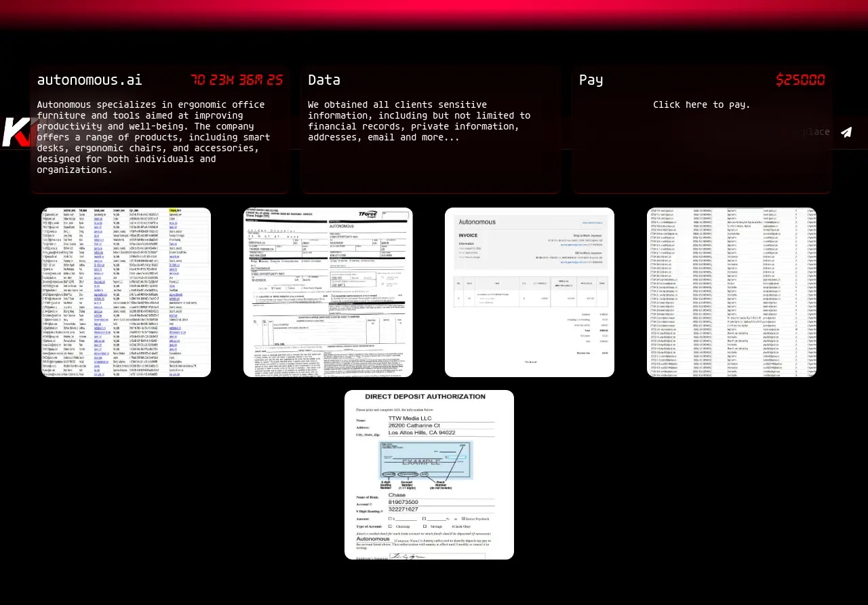868x605 pixels.
Task: Click the red countdown timer
Action: point(236,80)
